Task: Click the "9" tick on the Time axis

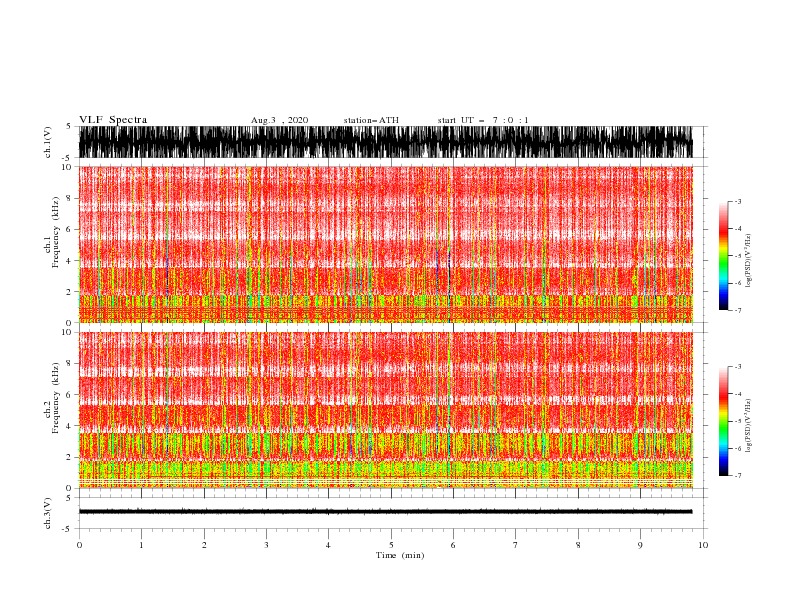Action: (x=640, y=545)
